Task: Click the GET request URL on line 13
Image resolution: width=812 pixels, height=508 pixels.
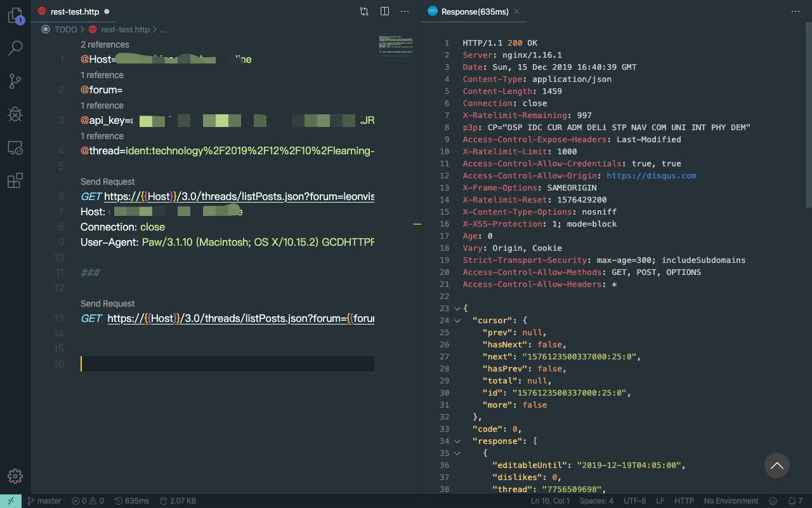Action: pyautogui.click(x=241, y=318)
